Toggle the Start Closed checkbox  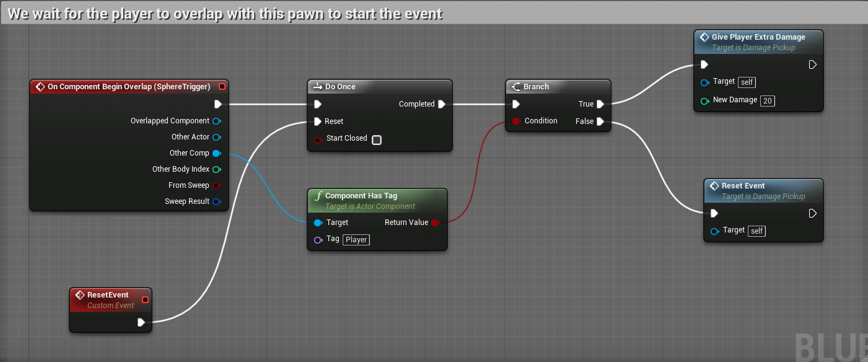[x=376, y=139]
